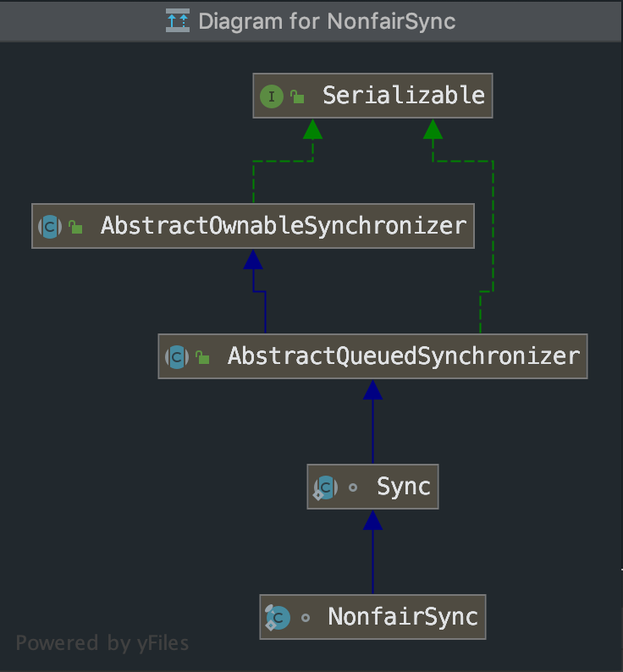Click the Serializable interface icon
This screenshot has height=672, width=623.
271,96
